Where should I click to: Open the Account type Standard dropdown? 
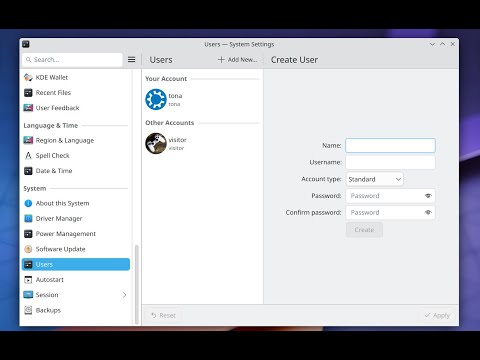coord(375,179)
